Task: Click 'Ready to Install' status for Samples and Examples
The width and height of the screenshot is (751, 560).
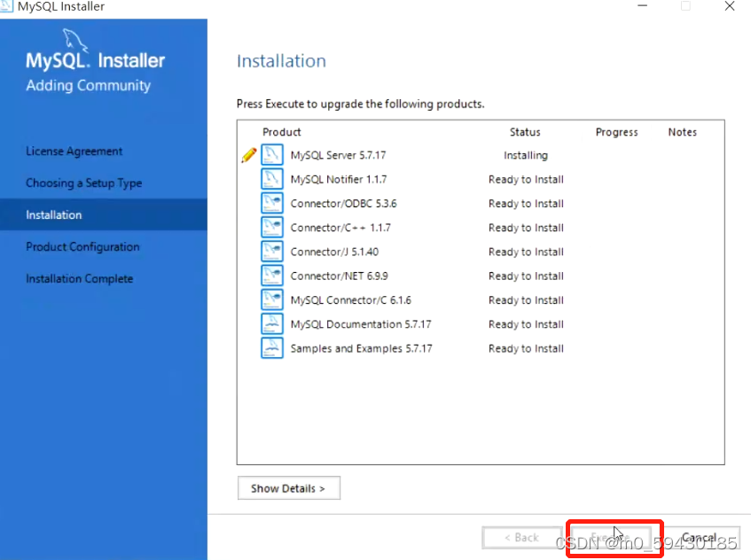Action: click(x=526, y=348)
